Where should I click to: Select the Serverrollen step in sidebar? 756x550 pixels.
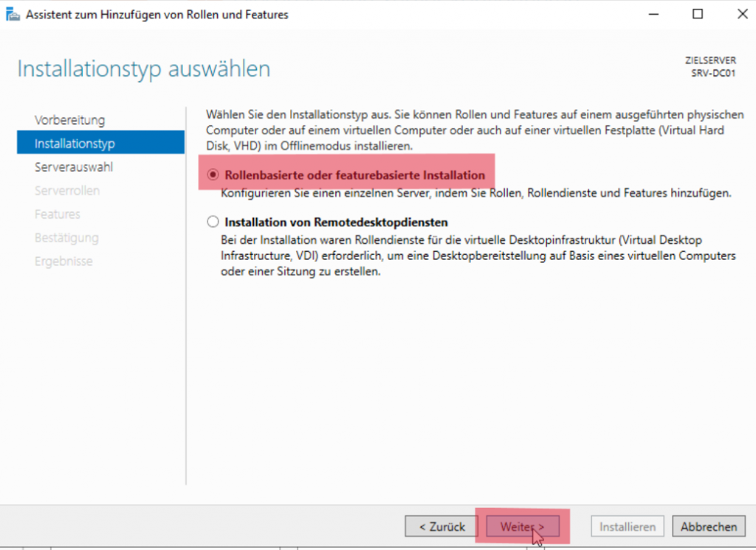pyautogui.click(x=66, y=190)
